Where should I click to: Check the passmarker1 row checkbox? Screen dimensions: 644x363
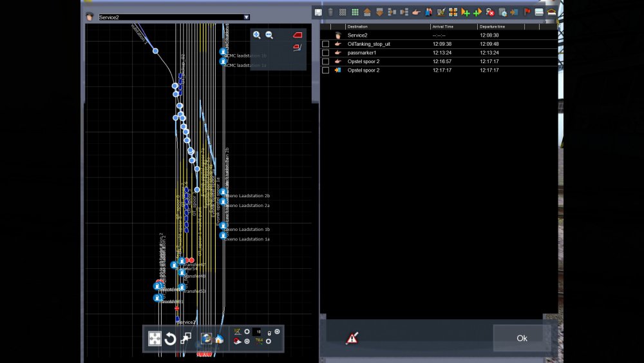[326, 52]
